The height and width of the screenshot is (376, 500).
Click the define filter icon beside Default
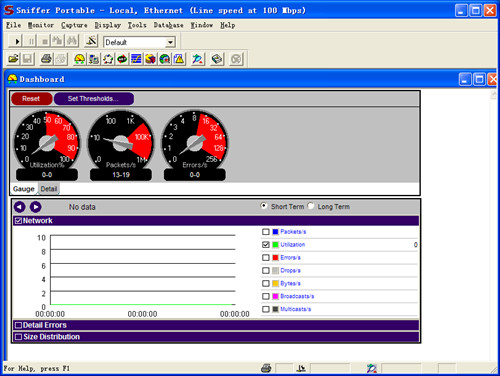[x=91, y=41]
